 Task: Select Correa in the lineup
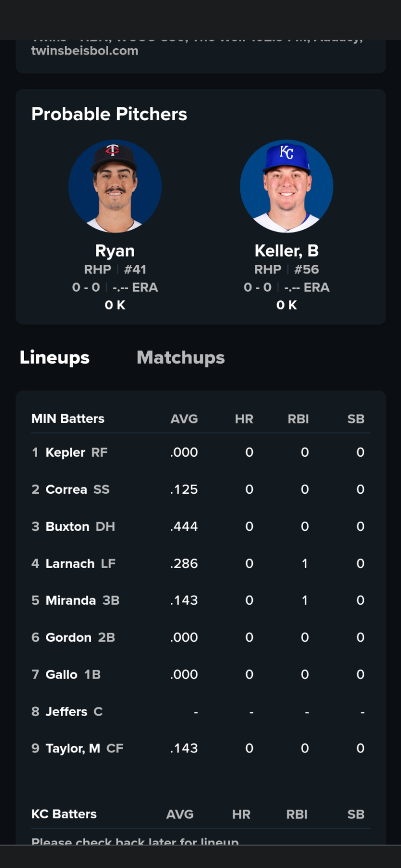coord(66,489)
